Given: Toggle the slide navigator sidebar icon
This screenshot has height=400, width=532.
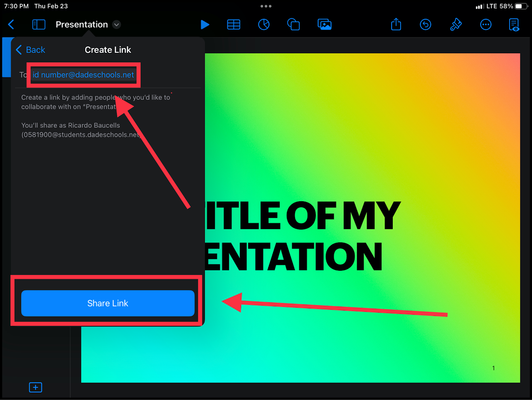Looking at the screenshot, I should coord(39,25).
